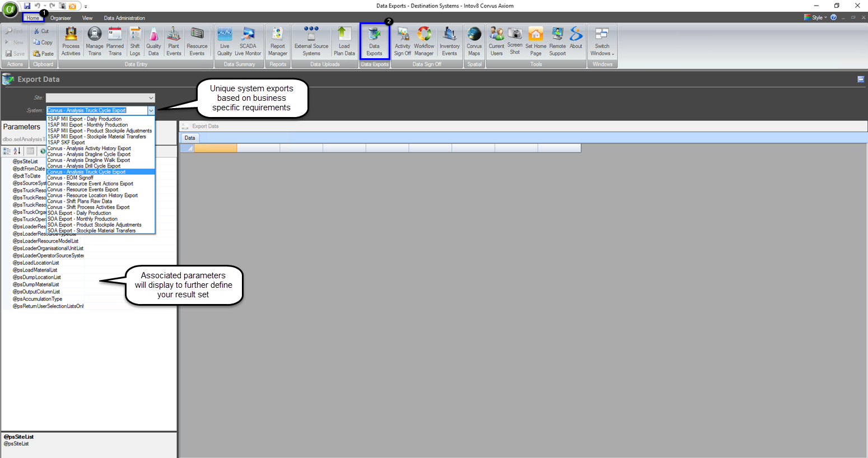Open Activity Sign Off

403,41
